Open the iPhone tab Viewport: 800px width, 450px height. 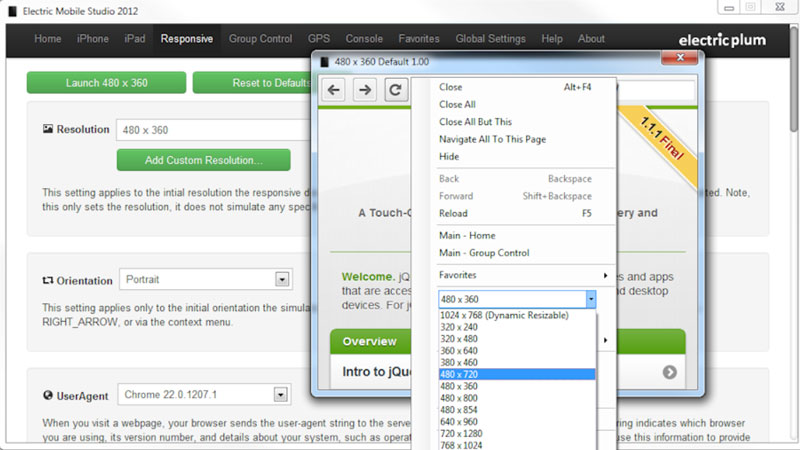(92, 39)
